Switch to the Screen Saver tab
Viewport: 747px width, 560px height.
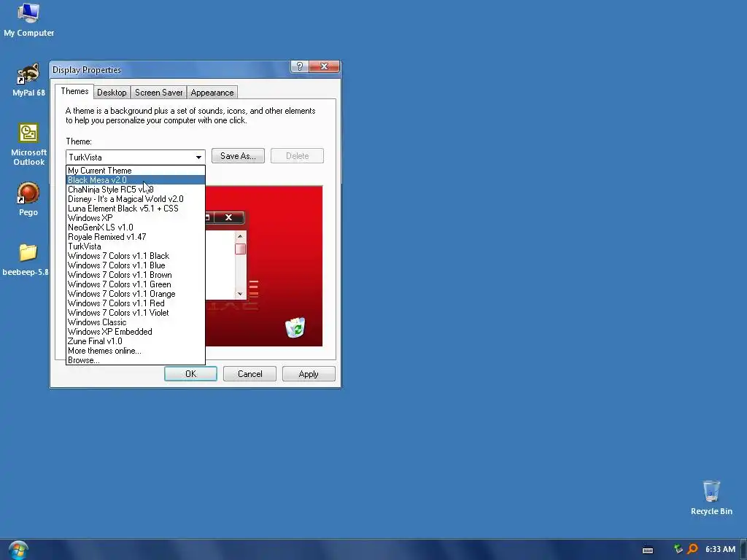[158, 93]
